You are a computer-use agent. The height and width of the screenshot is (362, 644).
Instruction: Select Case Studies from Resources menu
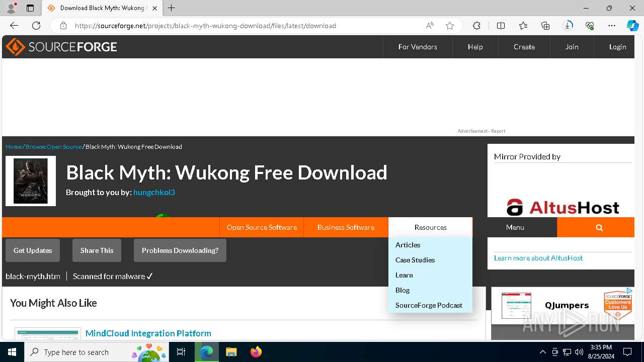pos(415,260)
